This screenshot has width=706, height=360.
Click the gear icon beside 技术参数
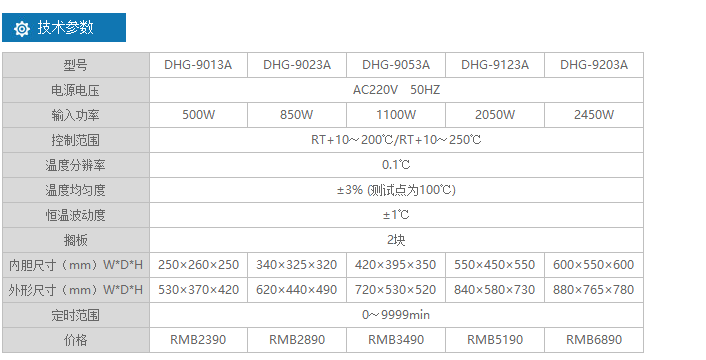22,28
